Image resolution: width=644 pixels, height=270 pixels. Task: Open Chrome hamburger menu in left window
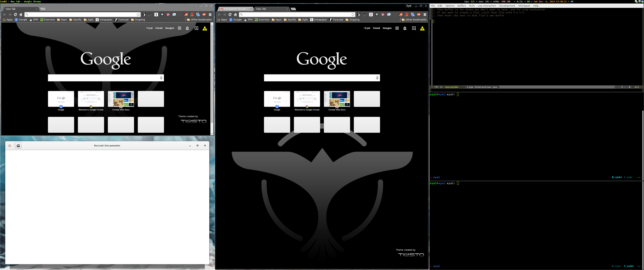[210, 14]
